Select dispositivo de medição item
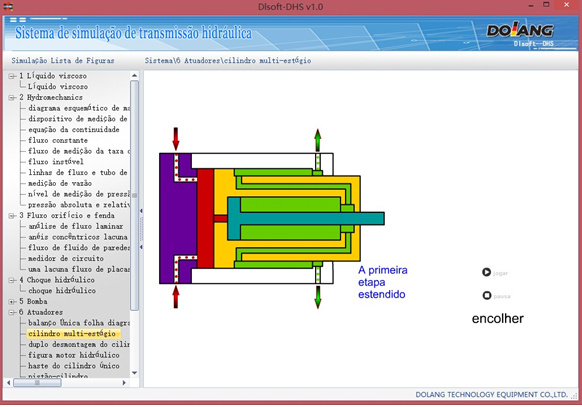Image resolution: width=582 pixels, height=407 pixels. 78,119
